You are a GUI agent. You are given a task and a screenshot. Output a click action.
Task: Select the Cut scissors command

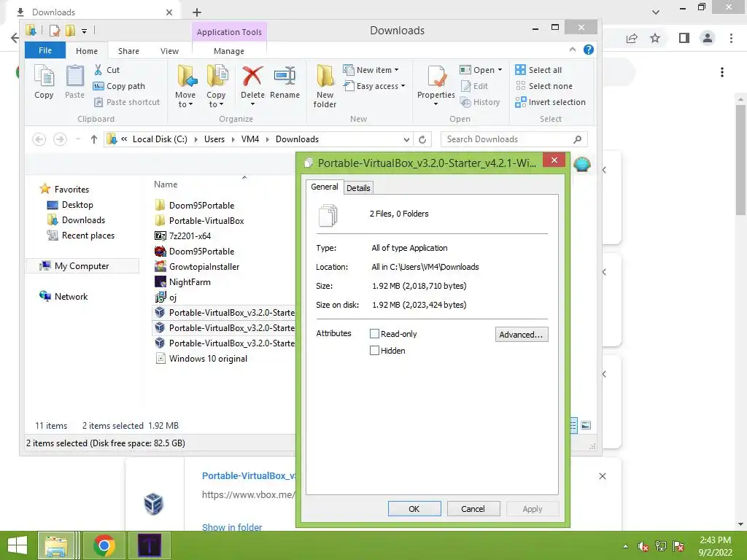(107, 70)
